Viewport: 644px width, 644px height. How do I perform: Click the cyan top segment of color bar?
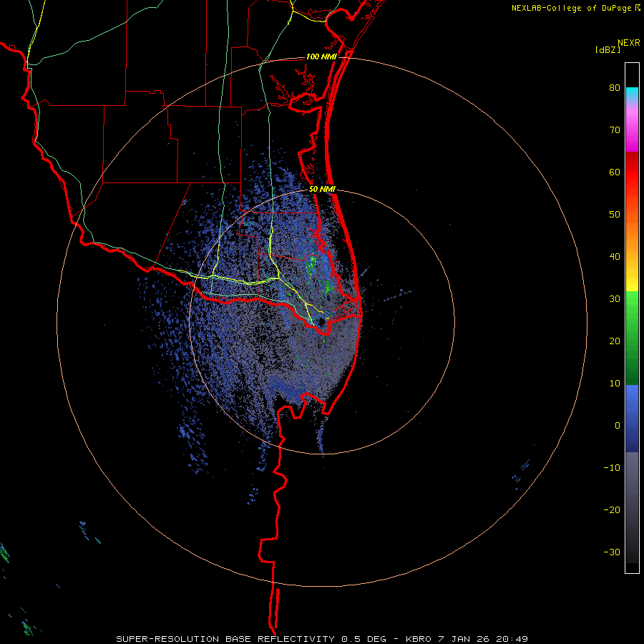(x=632, y=93)
